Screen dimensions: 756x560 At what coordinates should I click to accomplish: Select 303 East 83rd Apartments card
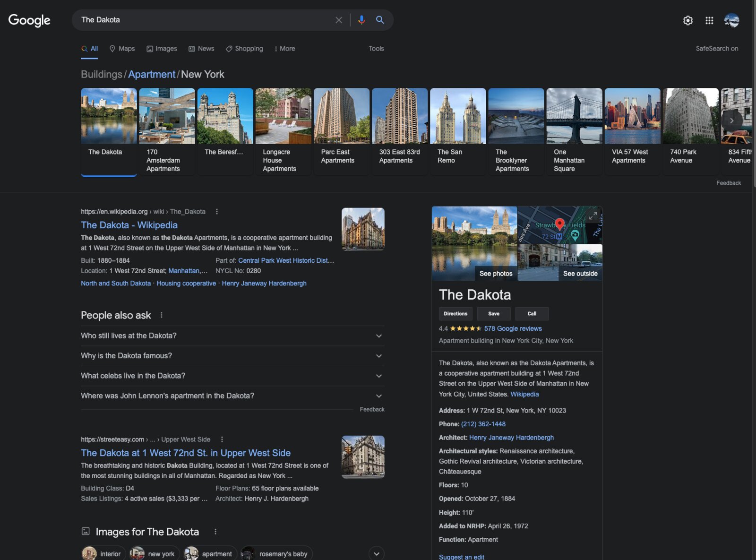400,132
